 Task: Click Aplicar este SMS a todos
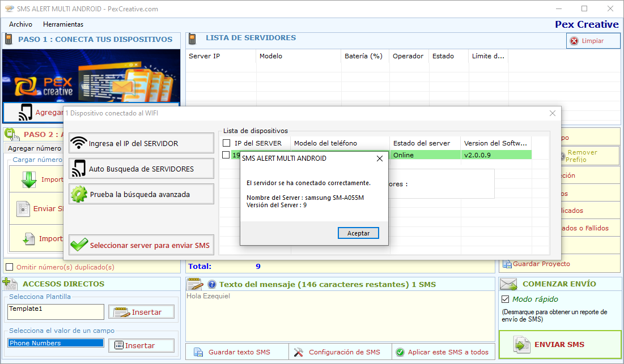pyautogui.click(x=443, y=352)
